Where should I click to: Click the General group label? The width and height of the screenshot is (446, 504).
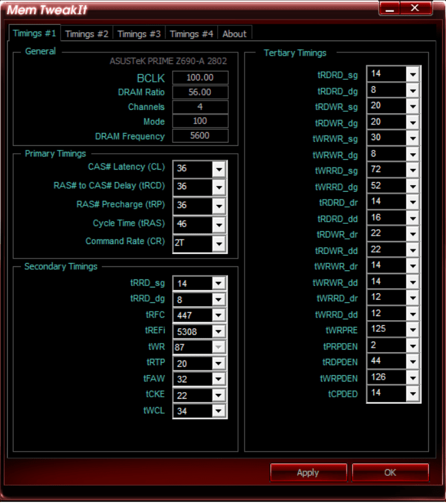click(x=41, y=52)
